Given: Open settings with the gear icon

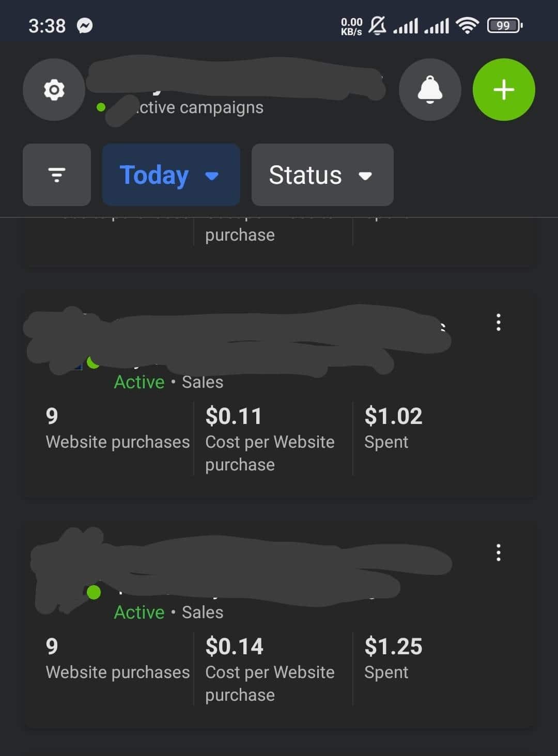Looking at the screenshot, I should pos(54,90).
